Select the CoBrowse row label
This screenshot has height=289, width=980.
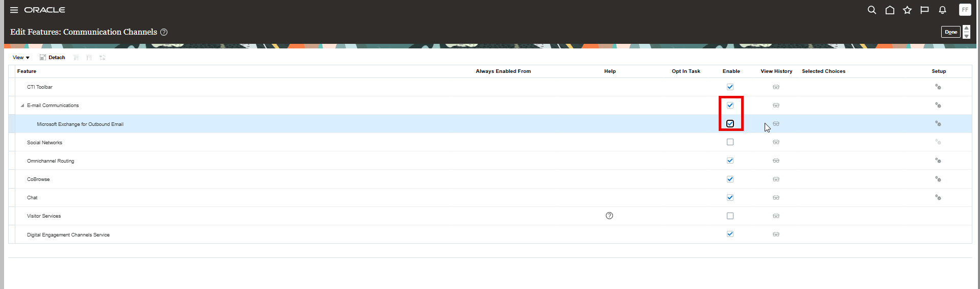click(x=38, y=179)
